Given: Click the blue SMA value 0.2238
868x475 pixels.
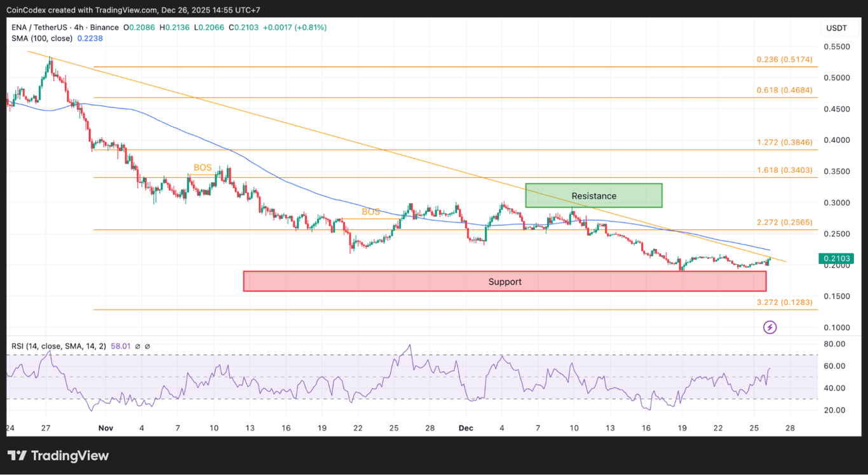Looking at the screenshot, I should (x=90, y=38).
